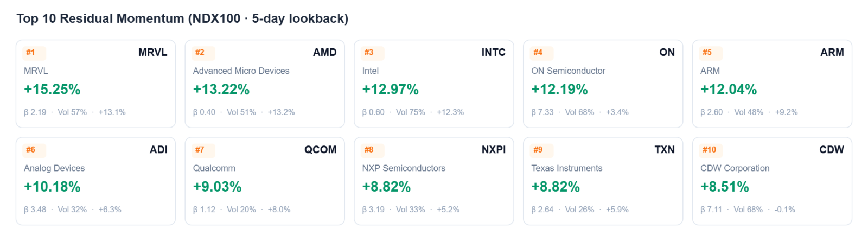This screenshot has height=241, width=868.
Task: Open the MRVL ticker symbol
Action: pyautogui.click(x=153, y=53)
